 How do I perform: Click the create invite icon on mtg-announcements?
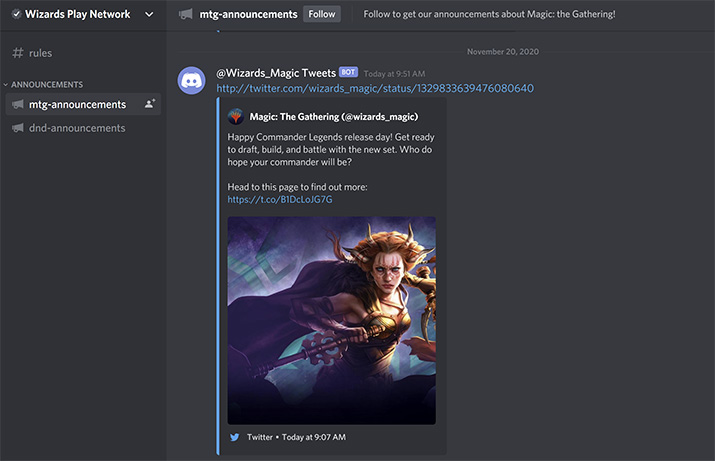[150, 104]
